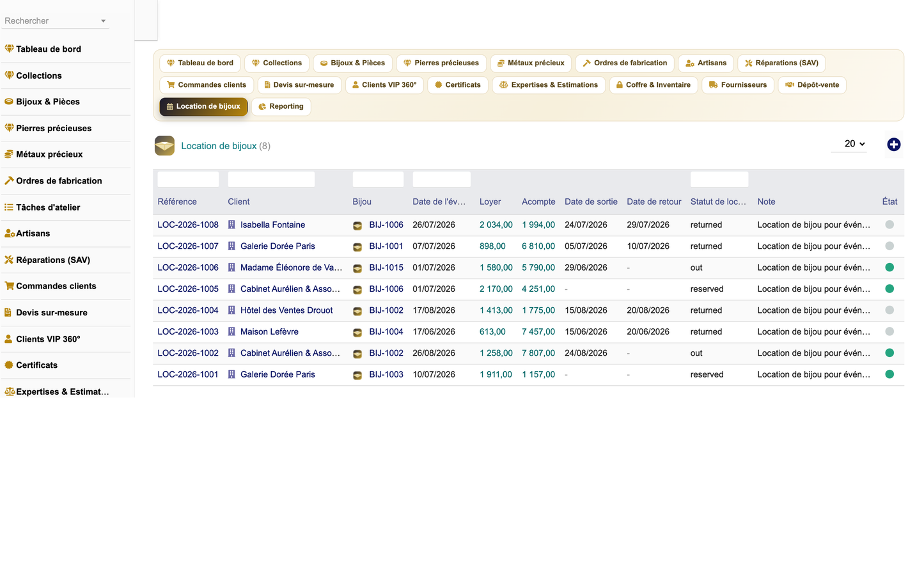This screenshot has width=924, height=572.
Task: Click the Location de bijoux page title
Action: (219, 146)
